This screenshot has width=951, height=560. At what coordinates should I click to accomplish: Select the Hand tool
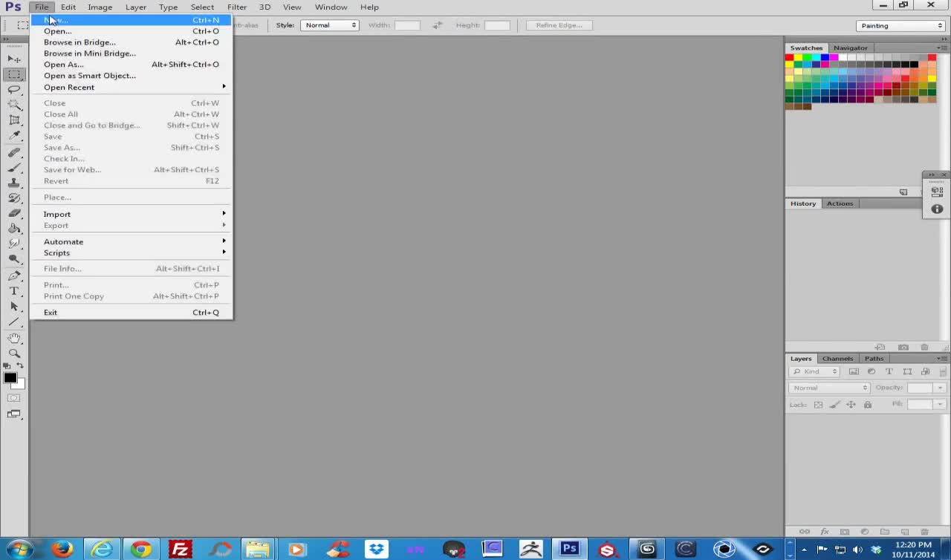click(x=14, y=339)
